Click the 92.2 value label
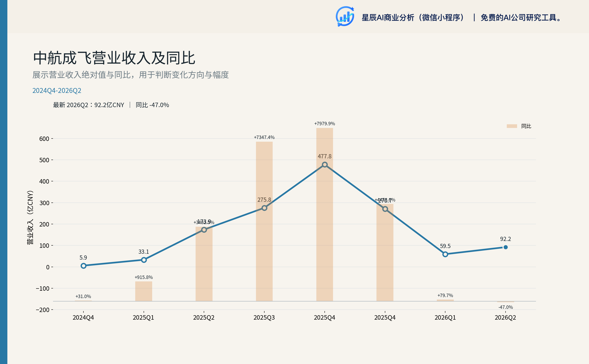 506,239
